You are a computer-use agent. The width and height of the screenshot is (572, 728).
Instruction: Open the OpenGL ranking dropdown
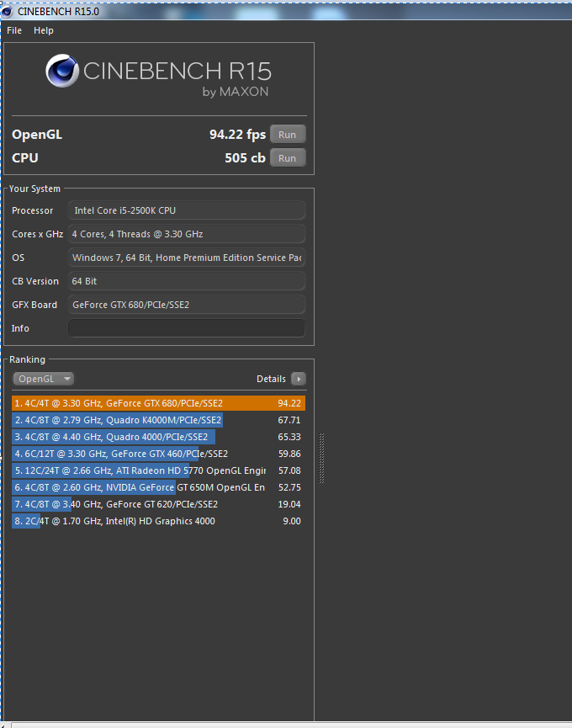43,379
